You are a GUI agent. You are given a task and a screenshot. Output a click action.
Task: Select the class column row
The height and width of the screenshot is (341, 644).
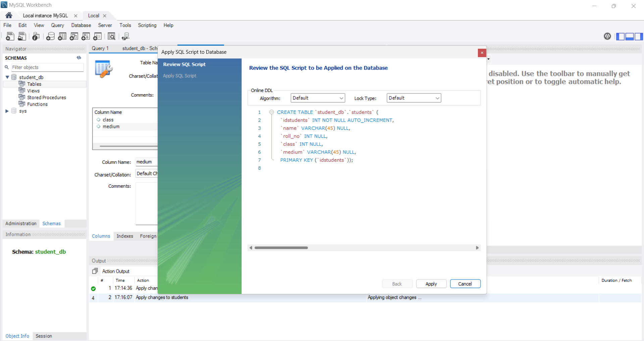[125, 120]
